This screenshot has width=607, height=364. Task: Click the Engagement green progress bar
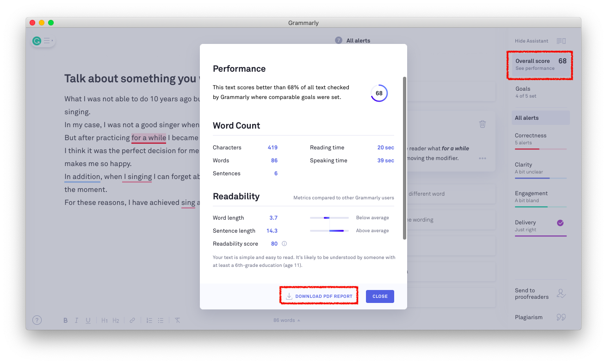pyautogui.click(x=541, y=207)
